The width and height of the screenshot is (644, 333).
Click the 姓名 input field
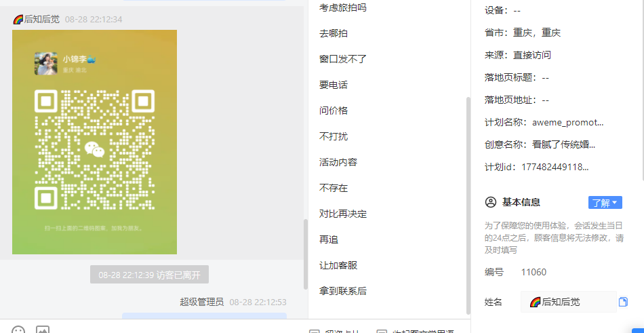[569, 302]
